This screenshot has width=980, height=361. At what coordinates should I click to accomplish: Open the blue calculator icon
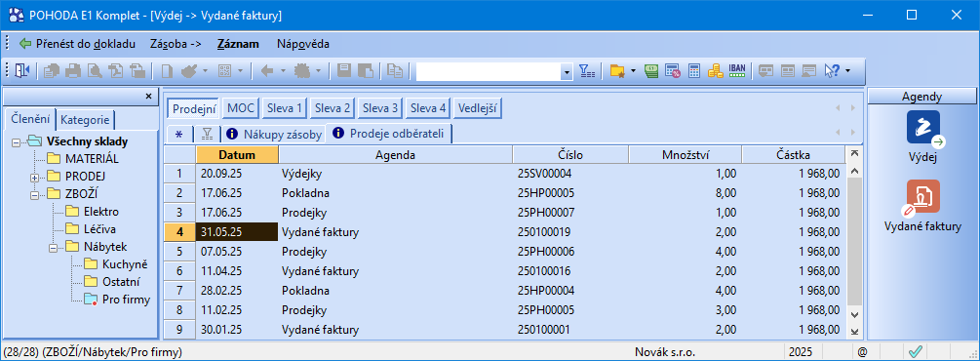694,71
